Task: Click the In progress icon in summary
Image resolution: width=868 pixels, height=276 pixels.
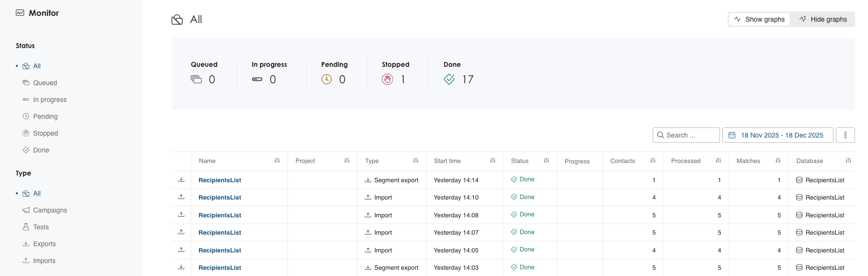Action: point(257,79)
